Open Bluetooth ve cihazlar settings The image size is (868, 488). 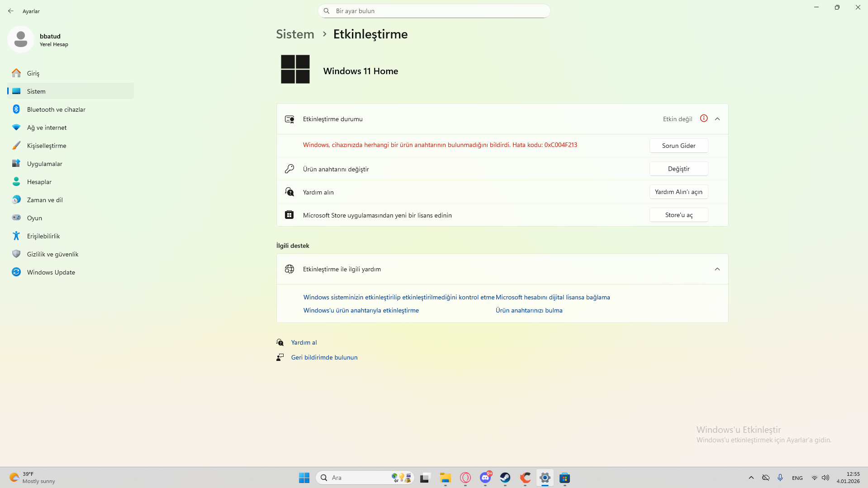(71, 109)
